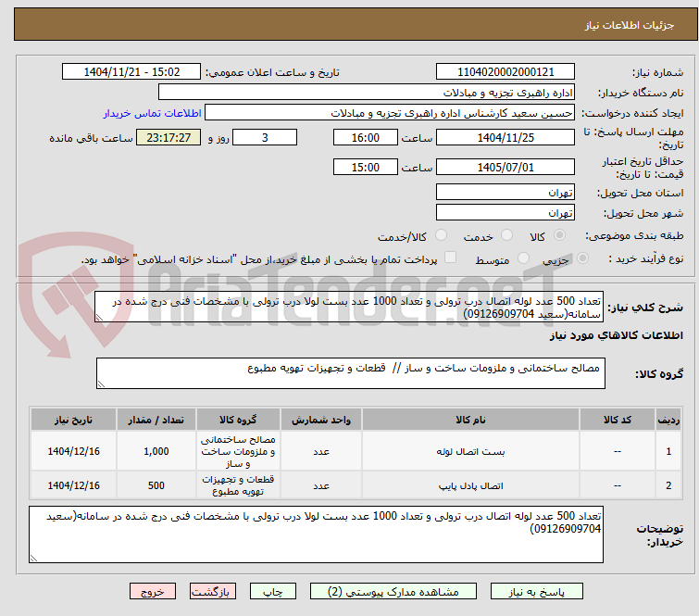Click the پاسخ به نیاز button

[537, 592]
